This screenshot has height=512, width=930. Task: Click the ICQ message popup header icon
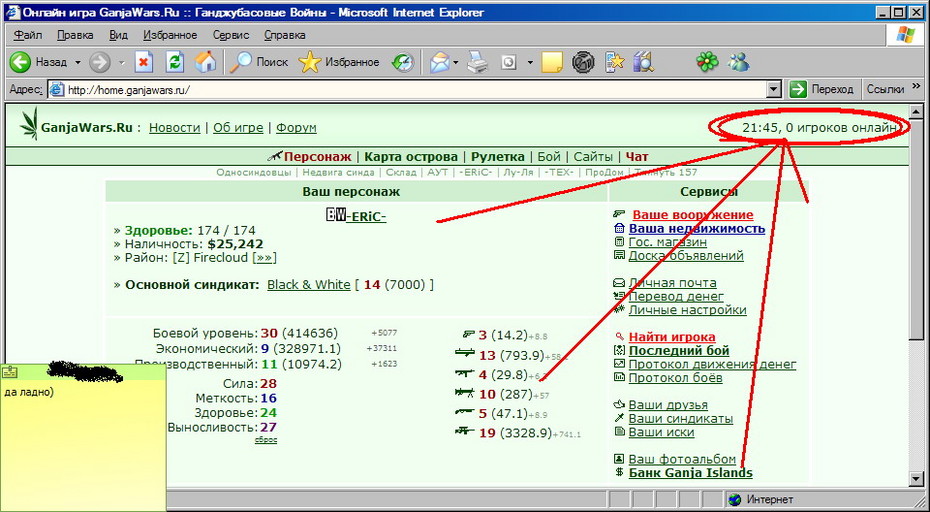pyautogui.click(x=9, y=372)
